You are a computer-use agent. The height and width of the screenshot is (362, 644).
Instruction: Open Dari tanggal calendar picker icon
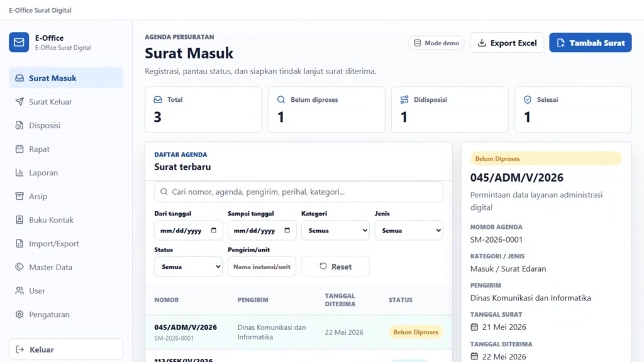(214, 230)
